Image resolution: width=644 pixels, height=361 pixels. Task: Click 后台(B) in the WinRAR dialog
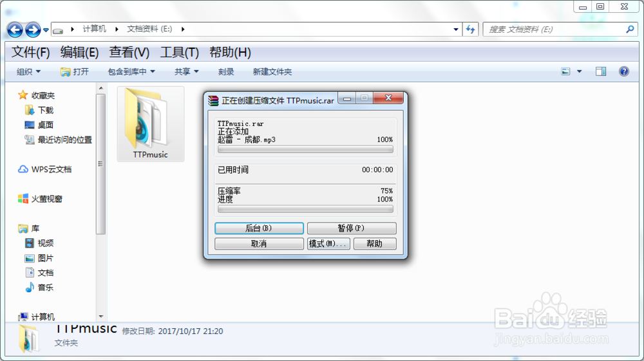pyautogui.click(x=259, y=228)
